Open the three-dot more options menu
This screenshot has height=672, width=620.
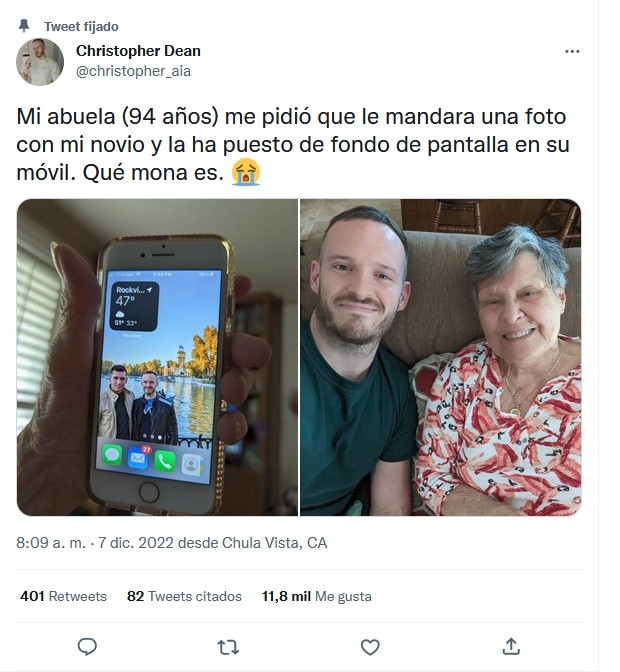point(572,51)
